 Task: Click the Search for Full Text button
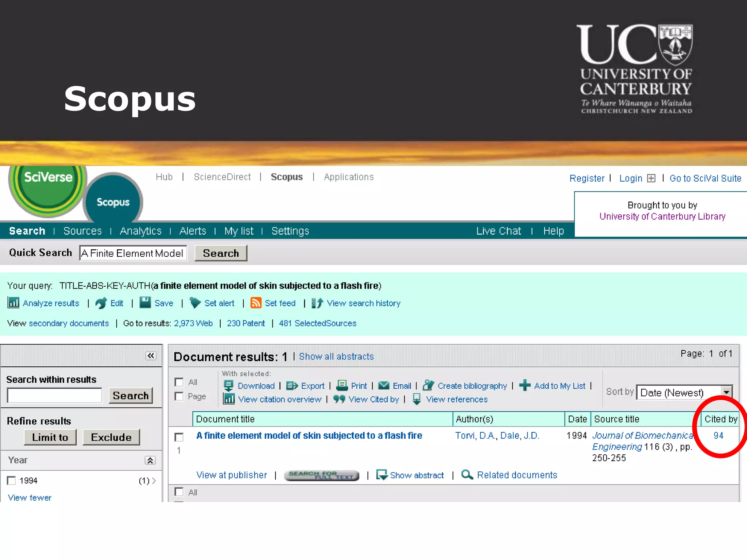tap(321, 475)
